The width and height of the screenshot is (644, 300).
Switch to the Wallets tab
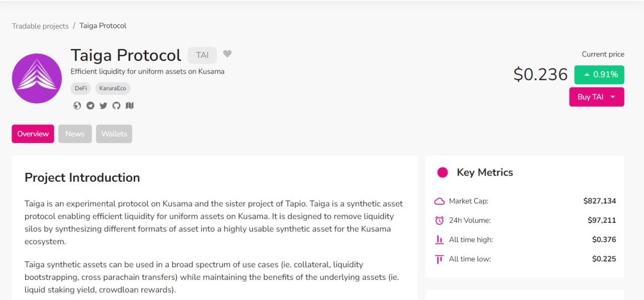(114, 134)
